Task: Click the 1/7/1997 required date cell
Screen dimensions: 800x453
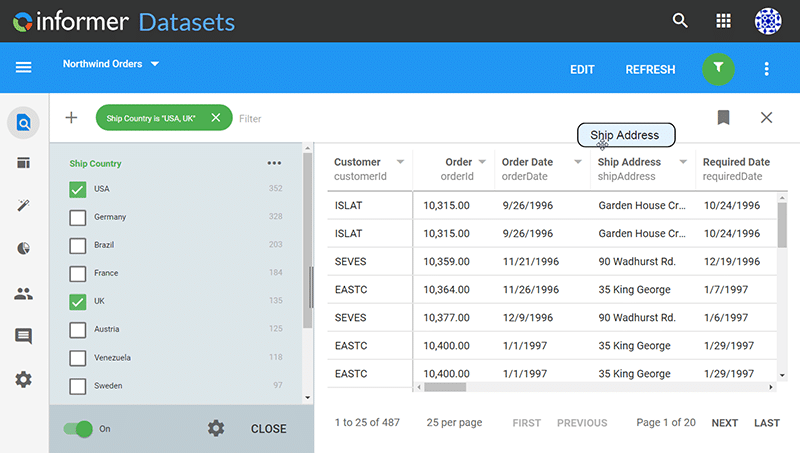Action: pos(726,289)
